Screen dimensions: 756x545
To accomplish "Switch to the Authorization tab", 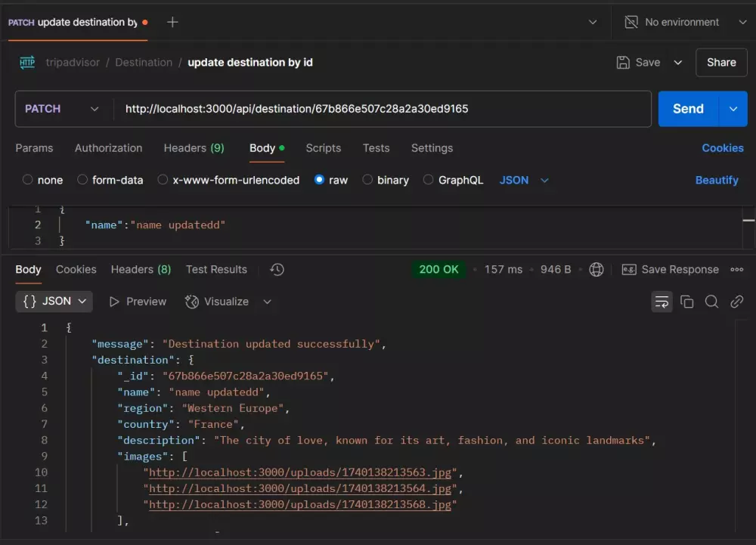I will 108,148.
